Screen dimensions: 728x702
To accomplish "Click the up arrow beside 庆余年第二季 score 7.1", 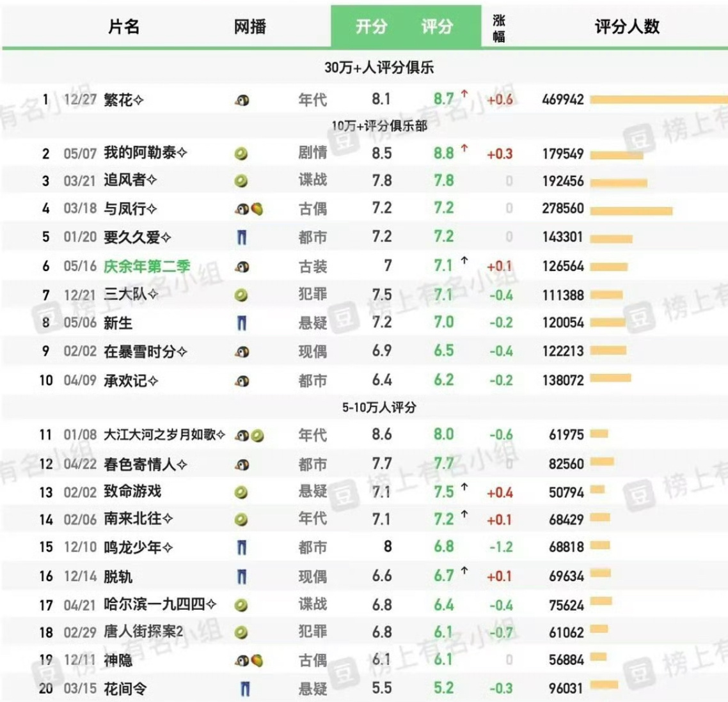I will [464, 261].
